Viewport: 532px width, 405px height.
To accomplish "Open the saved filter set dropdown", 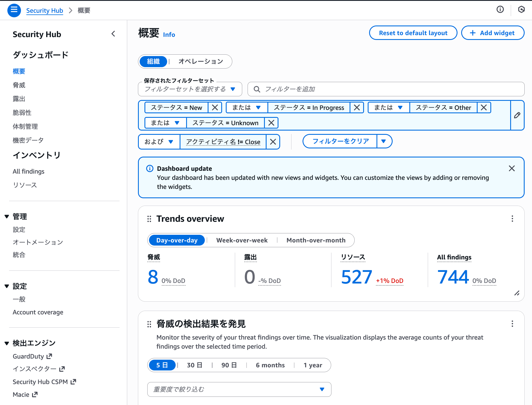I will click(x=190, y=89).
